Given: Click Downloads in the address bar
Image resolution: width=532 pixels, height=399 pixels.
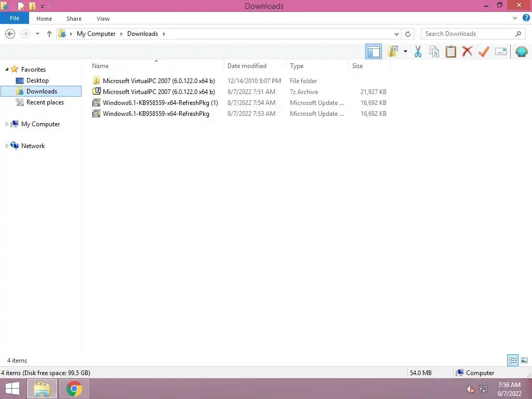Looking at the screenshot, I should [142, 34].
